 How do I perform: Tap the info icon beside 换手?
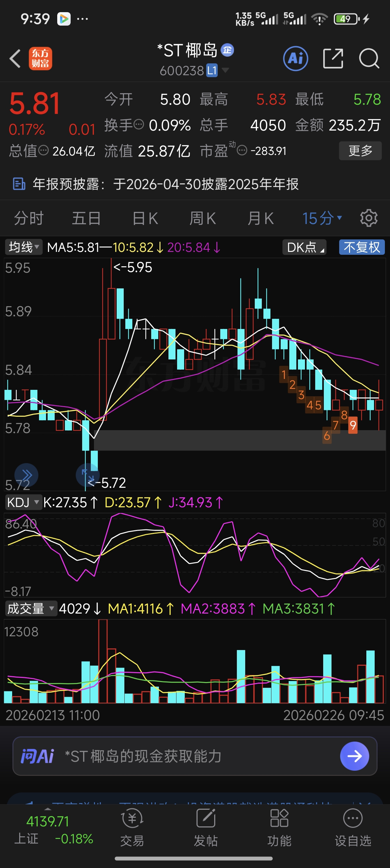[139, 124]
